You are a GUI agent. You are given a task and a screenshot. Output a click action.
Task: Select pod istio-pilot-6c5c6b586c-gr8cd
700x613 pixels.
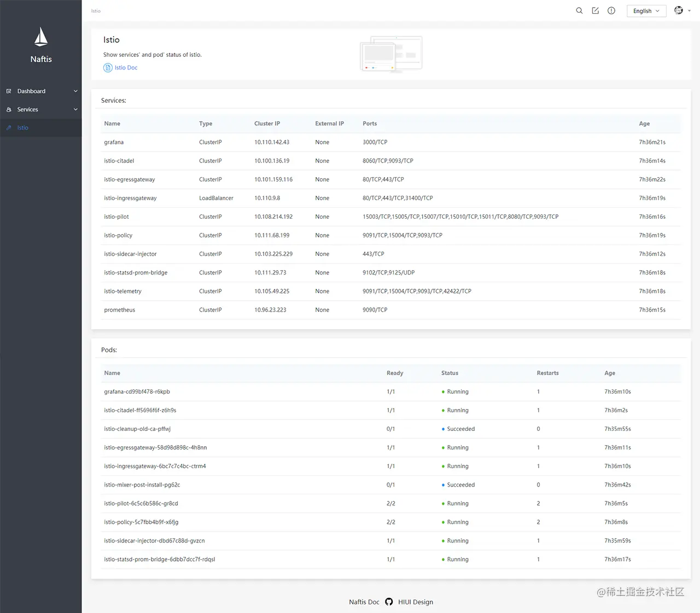point(141,503)
